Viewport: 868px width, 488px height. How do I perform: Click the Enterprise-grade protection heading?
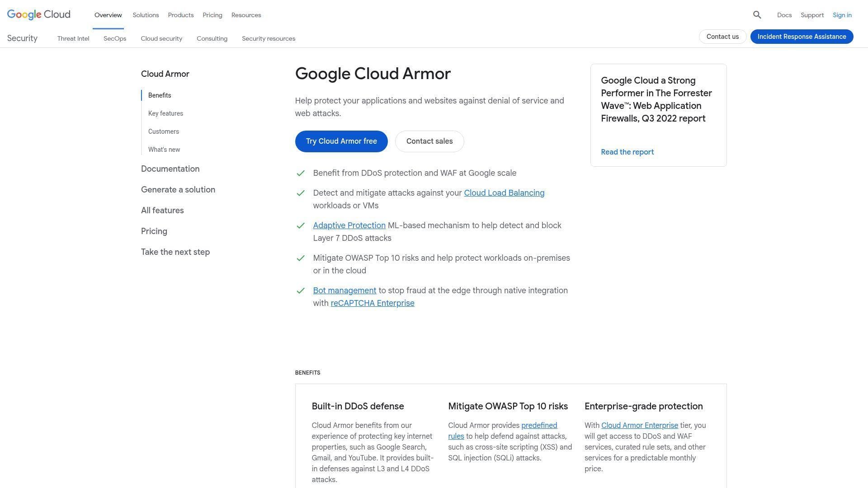coord(643,406)
